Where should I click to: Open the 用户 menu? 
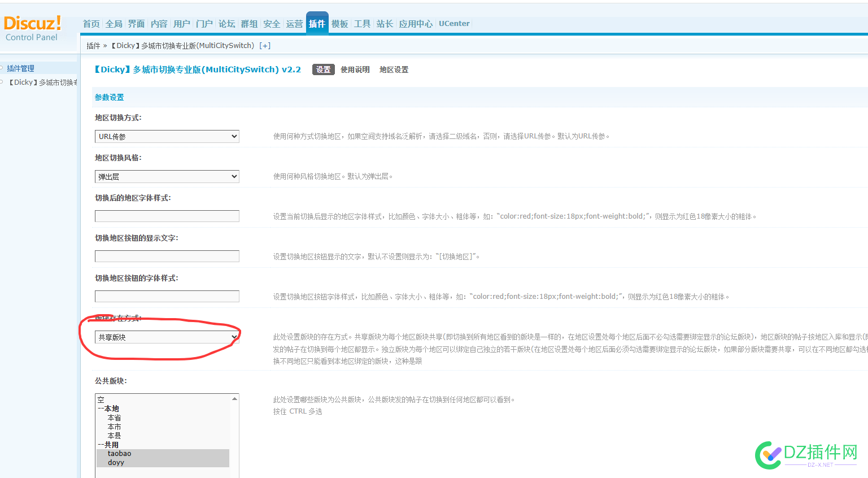tap(181, 24)
